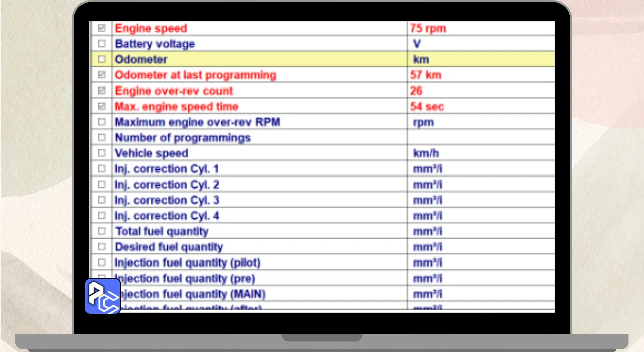
Task: Click the 'km' unit in the Odometer row
Action: pyautogui.click(x=421, y=59)
